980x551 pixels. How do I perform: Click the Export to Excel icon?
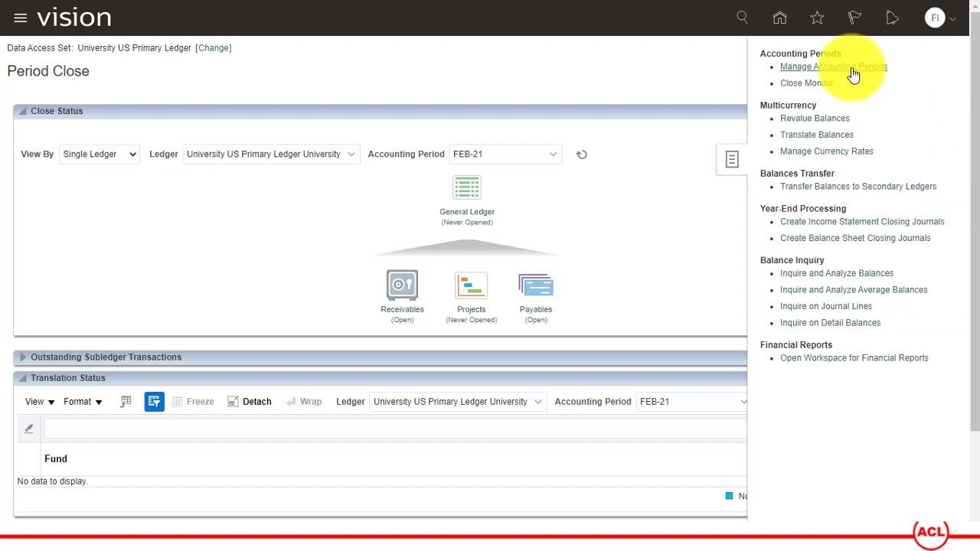click(126, 402)
